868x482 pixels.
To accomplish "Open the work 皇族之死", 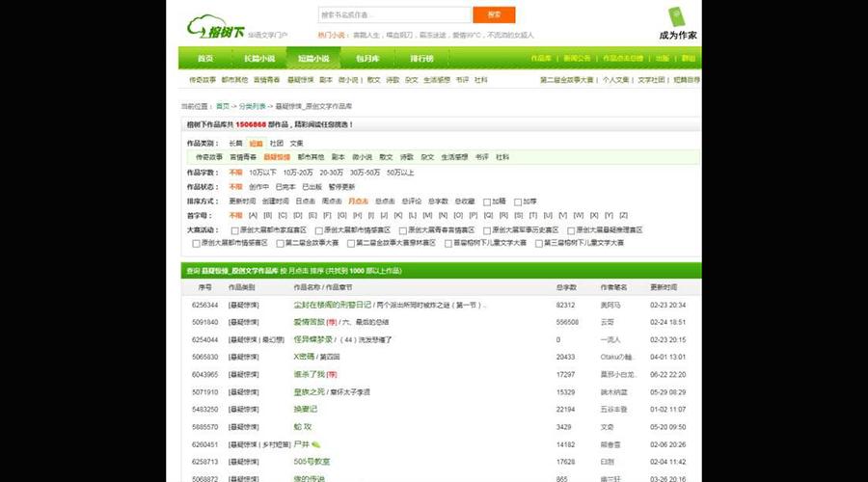I will [x=309, y=391].
